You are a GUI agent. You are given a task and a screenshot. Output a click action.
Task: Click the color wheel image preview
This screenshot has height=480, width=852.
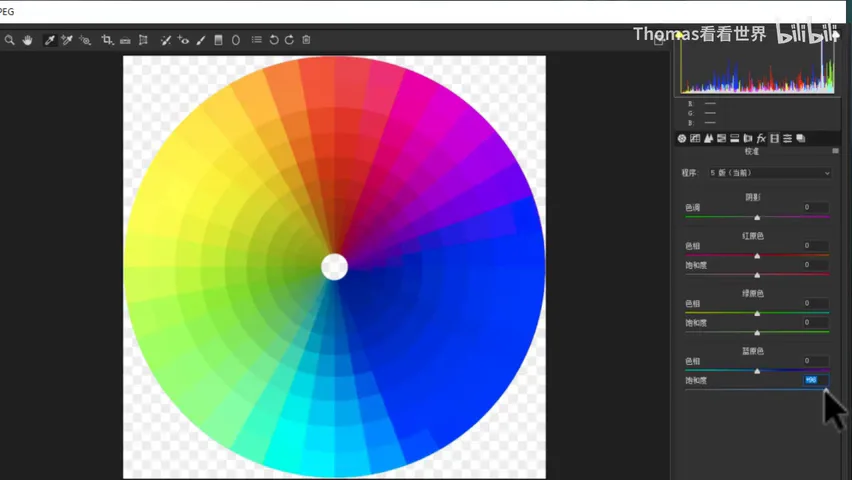[334, 267]
